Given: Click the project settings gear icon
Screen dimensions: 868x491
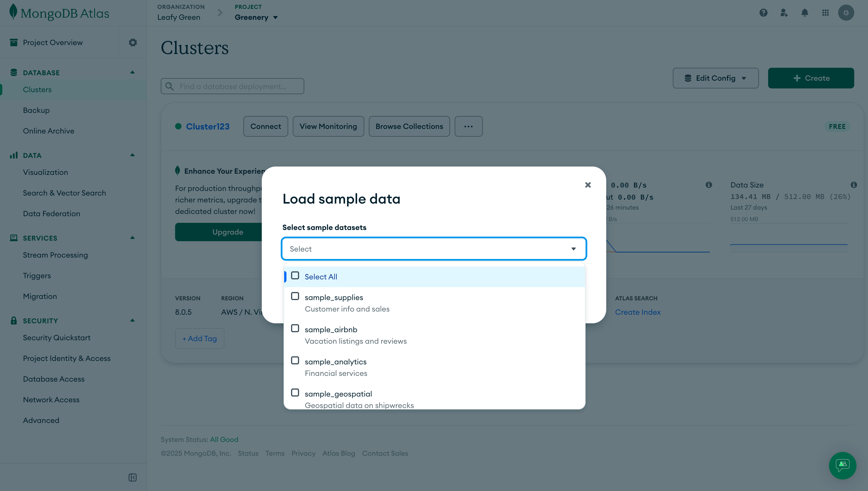Looking at the screenshot, I should tap(133, 42).
